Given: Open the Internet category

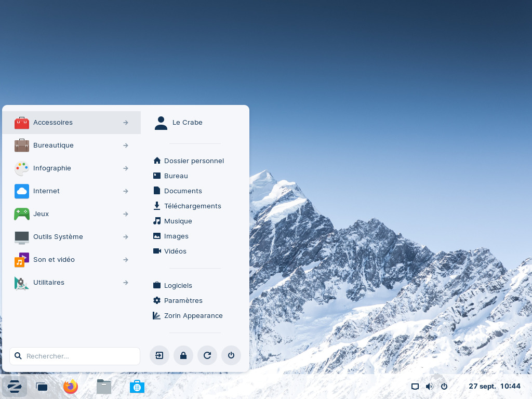Looking at the screenshot, I should 72,191.
